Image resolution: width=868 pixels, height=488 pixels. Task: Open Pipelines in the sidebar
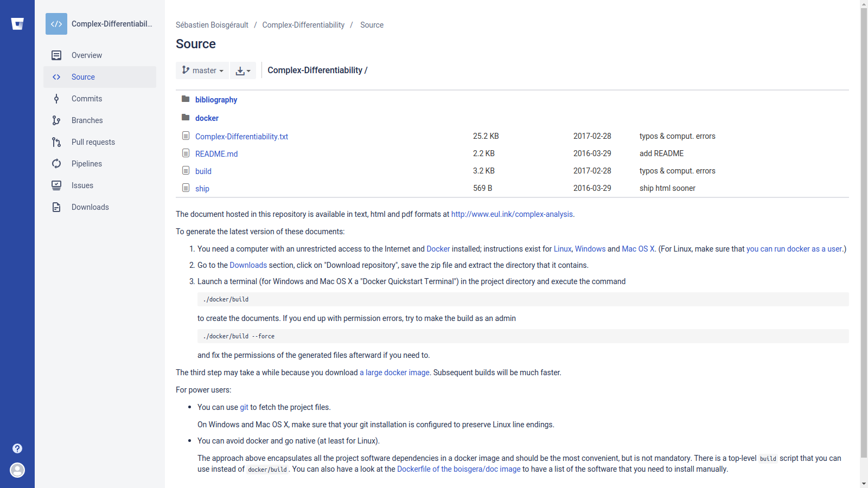click(100, 164)
